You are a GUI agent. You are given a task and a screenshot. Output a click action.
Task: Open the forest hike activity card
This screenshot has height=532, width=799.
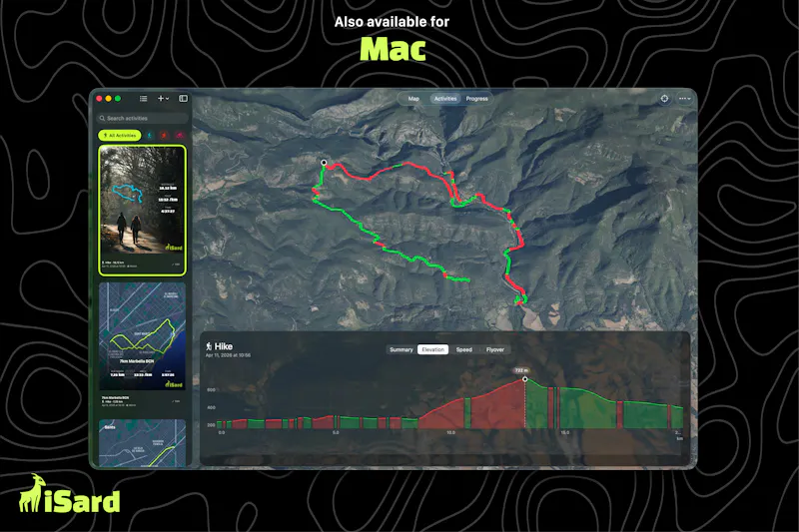[x=142, y=211]
